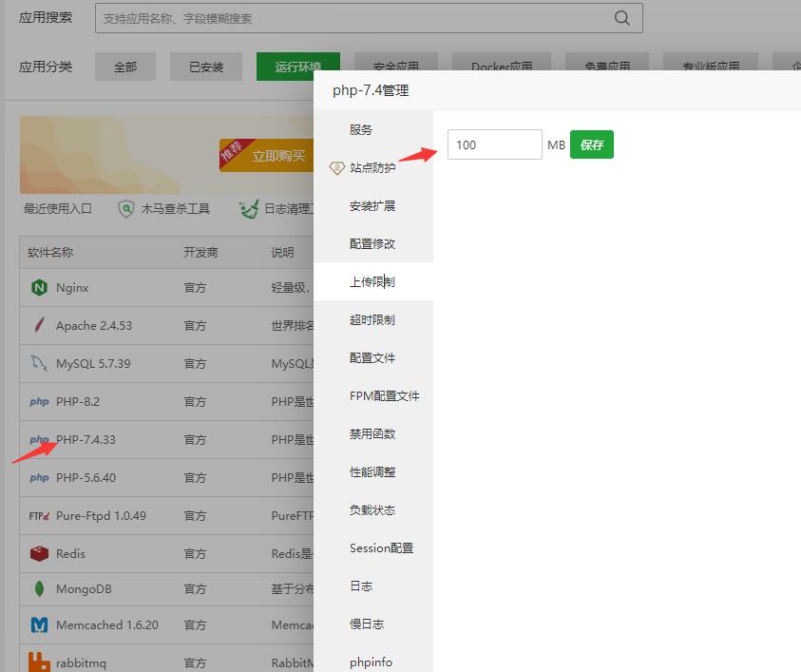
Task: Open the 站点防护 menu item
Action: 373,167
